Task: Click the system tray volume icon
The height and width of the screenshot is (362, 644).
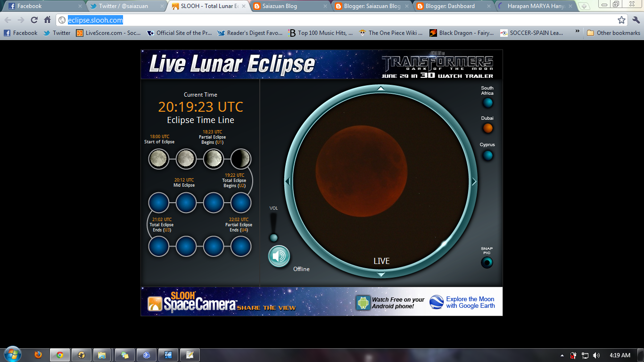Action: (x=596, y=355)
